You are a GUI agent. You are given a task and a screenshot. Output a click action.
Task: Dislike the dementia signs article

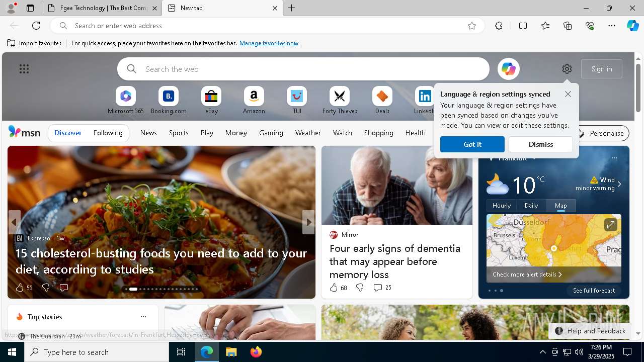click(360, 288)
